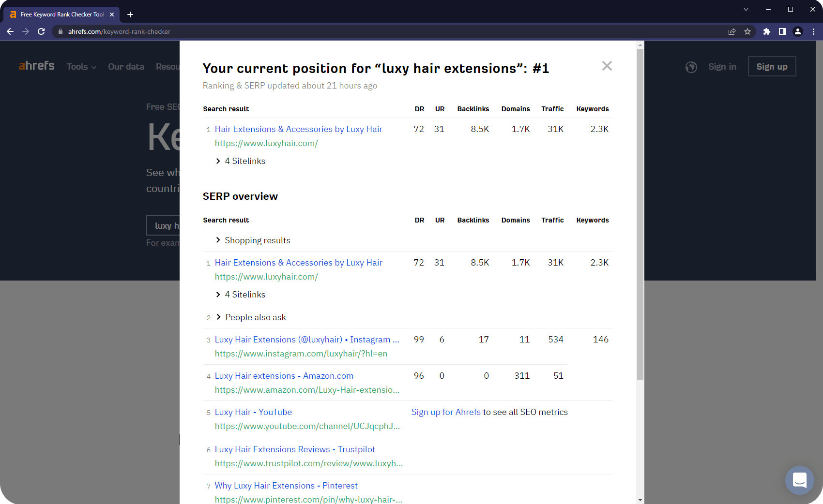823x504 pixels.
Task: Click the address bar URL field
Action: [x=387, y=31]
